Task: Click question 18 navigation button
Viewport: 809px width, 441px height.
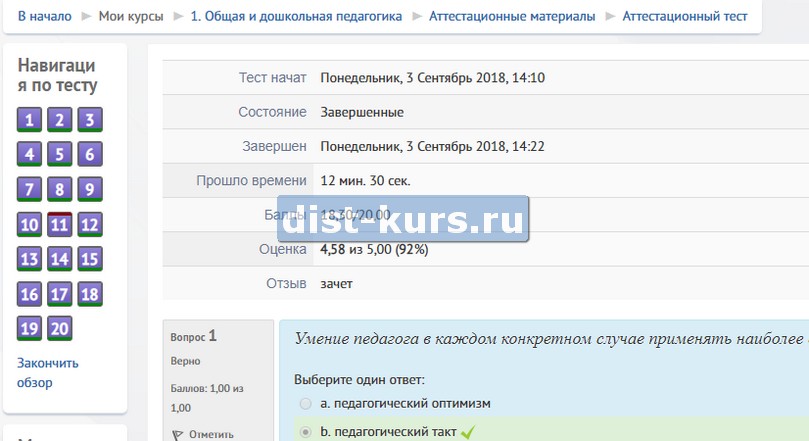Action: [x=90, y=294]
